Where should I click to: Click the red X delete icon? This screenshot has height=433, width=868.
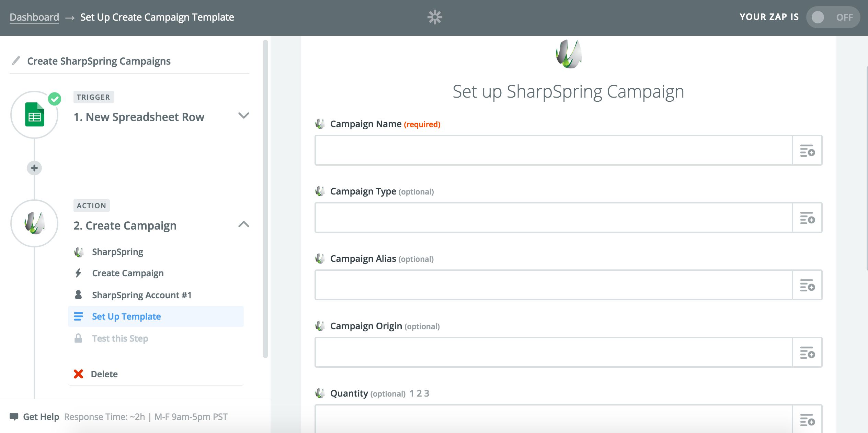click(78, 374)
